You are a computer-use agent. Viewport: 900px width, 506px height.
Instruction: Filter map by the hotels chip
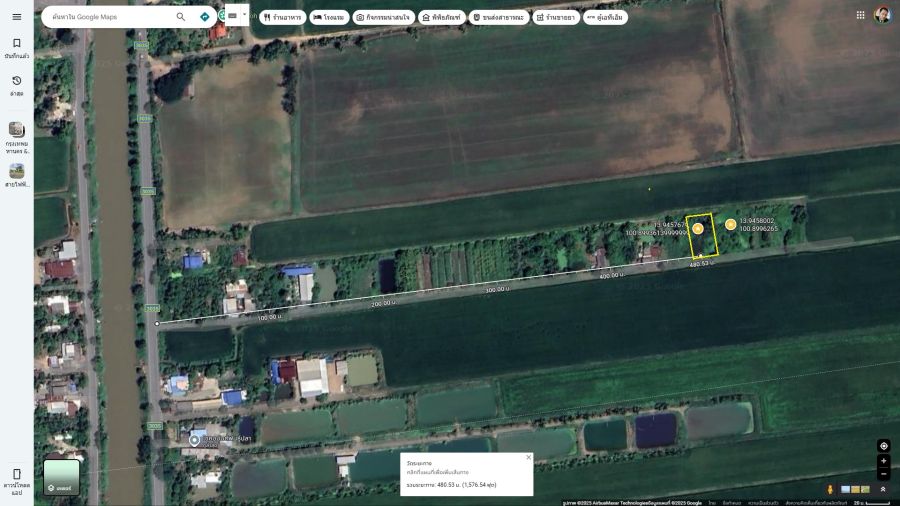pos(330,17)
